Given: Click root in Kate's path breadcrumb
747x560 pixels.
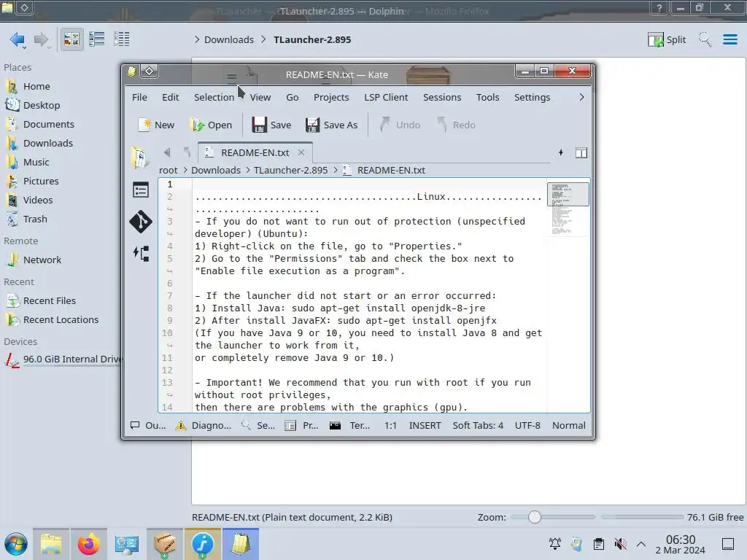Looking at the screenshot, I should (x=169, y=170).
